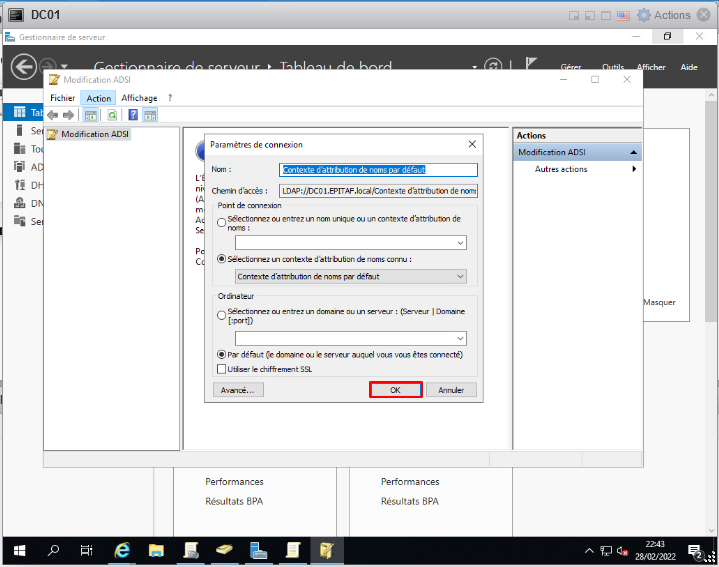Open Internet Explorer from the taskbar
Screen dimensions: 719x567
[x=122, y=550]
